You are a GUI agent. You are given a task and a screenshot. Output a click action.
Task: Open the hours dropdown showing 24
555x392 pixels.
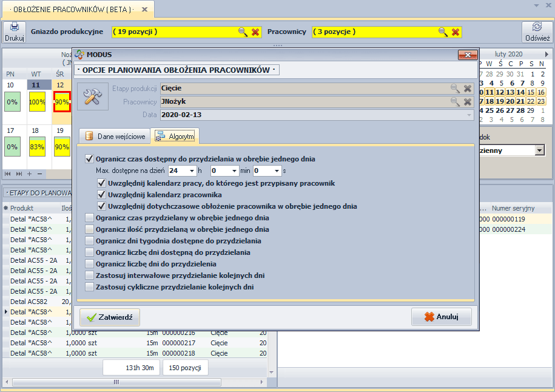192,171
